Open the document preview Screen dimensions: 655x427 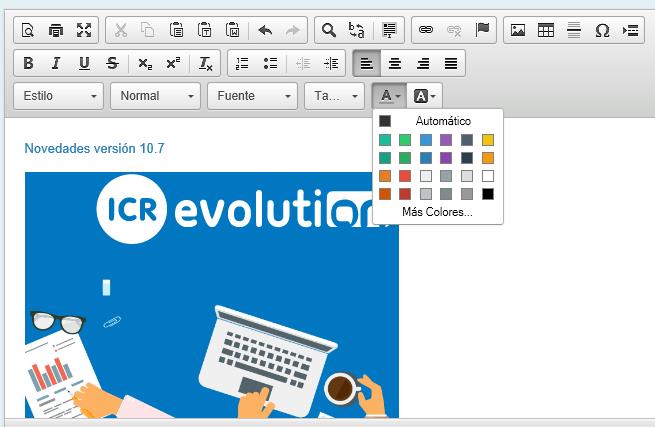28,30
